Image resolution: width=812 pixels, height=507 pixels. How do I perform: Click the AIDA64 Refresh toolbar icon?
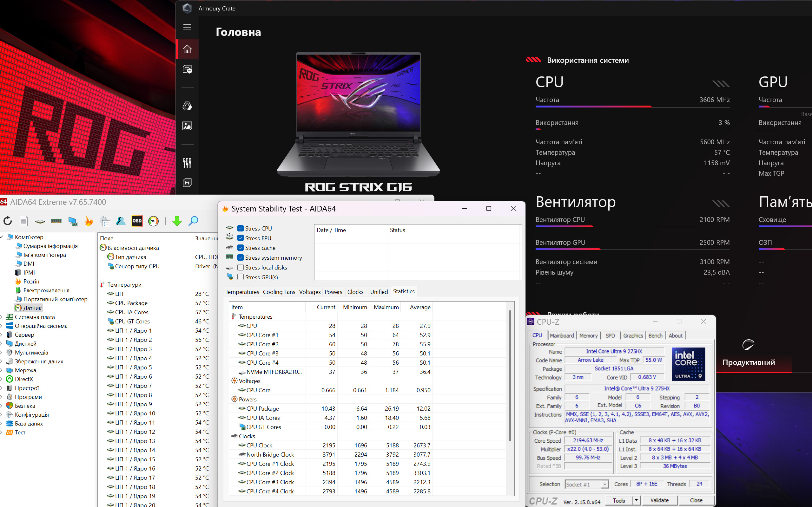point(7,221)
